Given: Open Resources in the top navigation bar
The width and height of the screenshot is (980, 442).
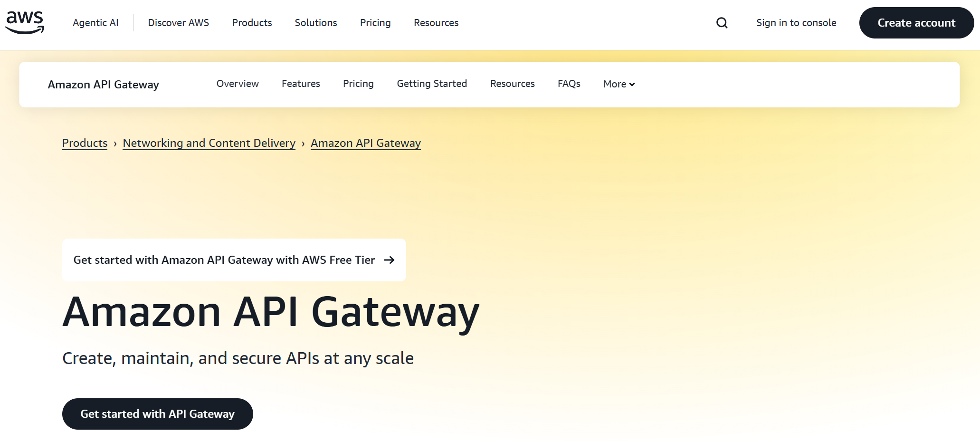Looking at the screenshot, I should 436,23.
